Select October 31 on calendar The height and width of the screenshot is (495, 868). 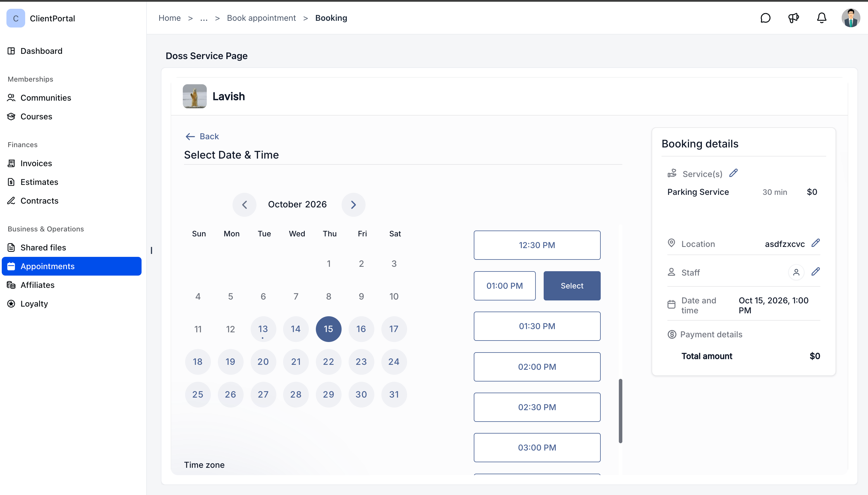[x=394, y=395]
